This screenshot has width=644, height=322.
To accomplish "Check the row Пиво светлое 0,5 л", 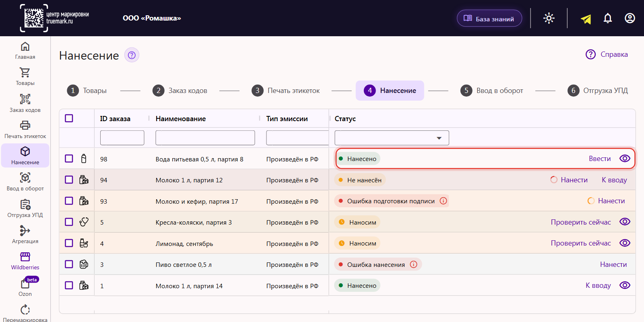I will [x=69, y=264].
